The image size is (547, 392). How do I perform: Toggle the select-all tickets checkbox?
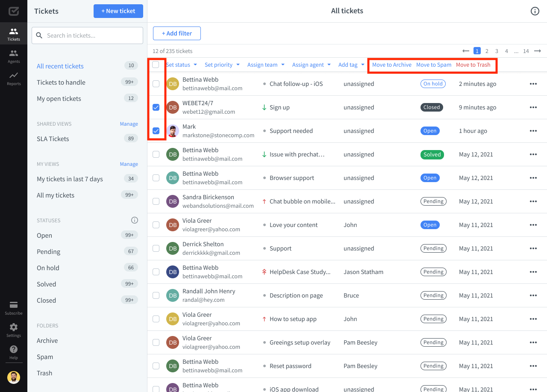pos(156,65)
